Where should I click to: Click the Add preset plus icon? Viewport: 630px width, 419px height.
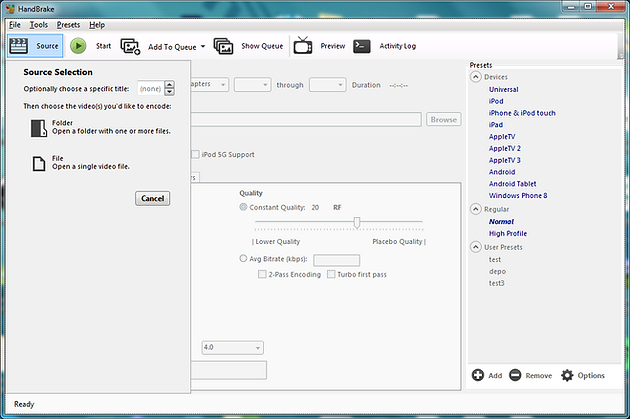478,375
